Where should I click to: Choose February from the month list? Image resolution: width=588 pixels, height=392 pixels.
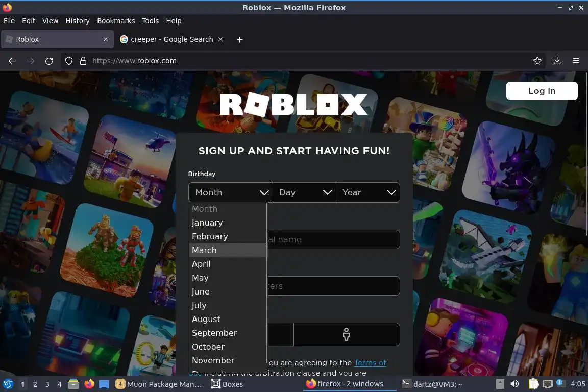click(227, 236)
